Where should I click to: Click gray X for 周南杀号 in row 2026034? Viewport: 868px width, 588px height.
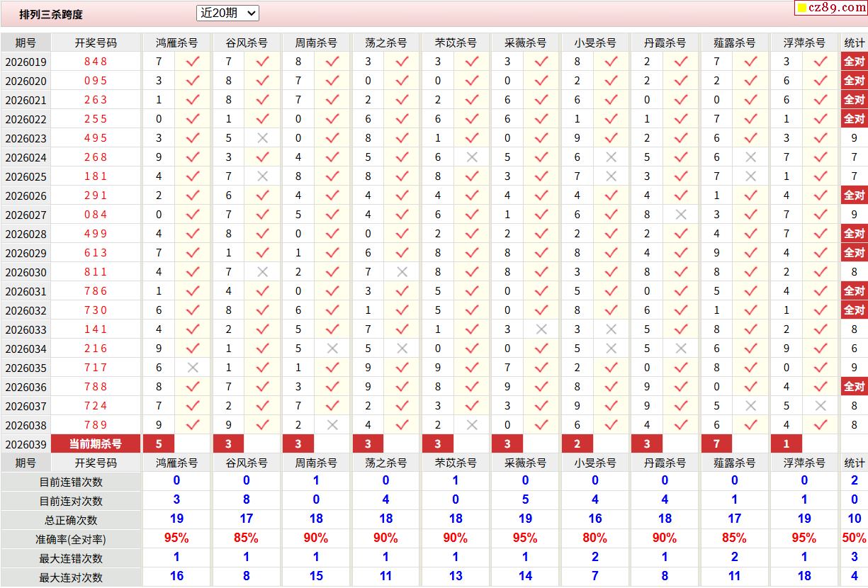point(332,349)
